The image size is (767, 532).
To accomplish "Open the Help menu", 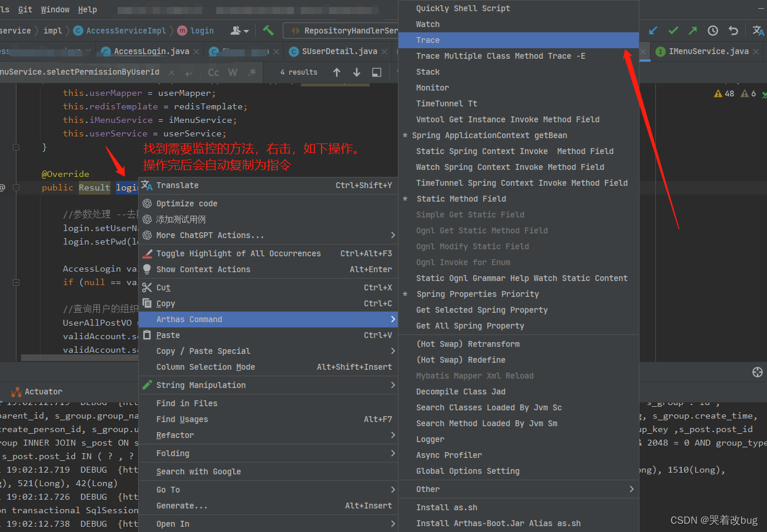I will tap(88, 9).
